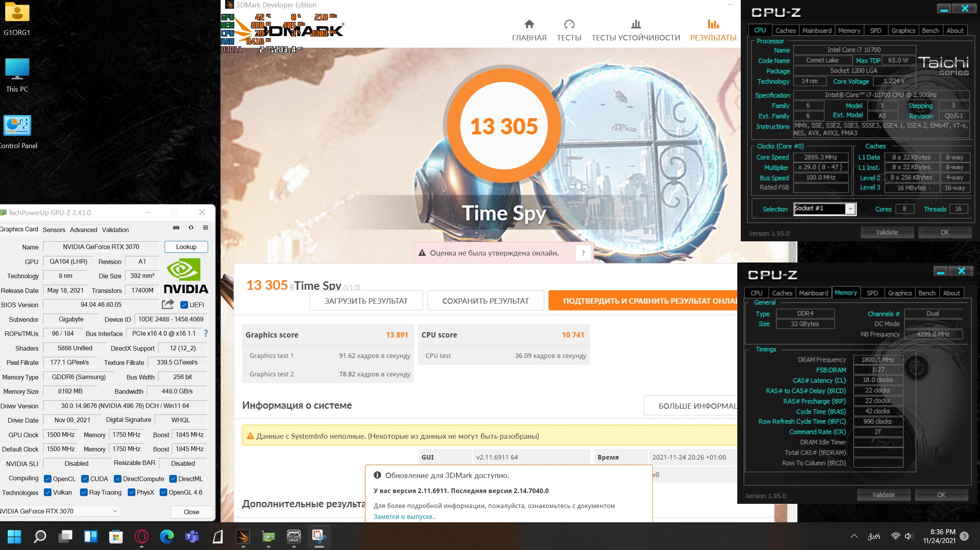Click the GPU-Z refresh icon
The image size is (980, 550).
[x=191, y=227]
